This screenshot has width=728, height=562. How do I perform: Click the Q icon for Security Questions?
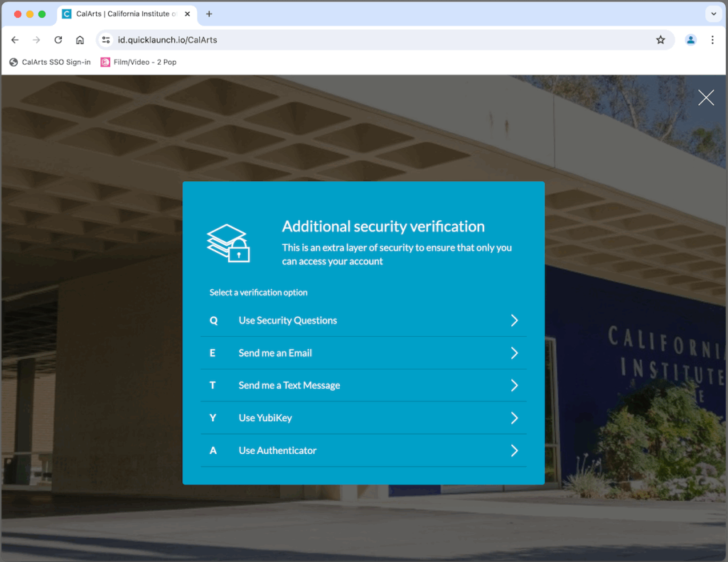[x=213, y=320]
